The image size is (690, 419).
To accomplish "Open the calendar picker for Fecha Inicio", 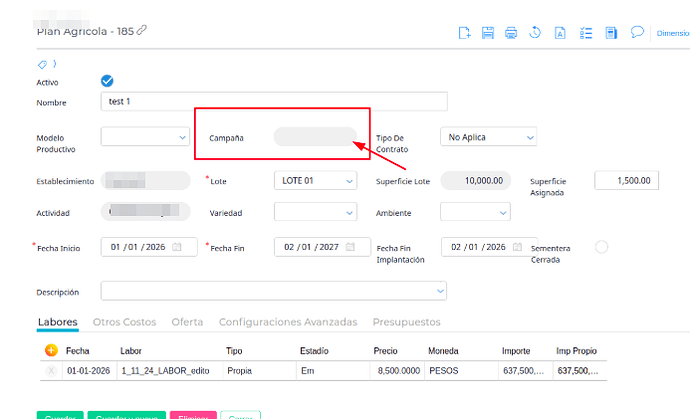I will [176, 247].
